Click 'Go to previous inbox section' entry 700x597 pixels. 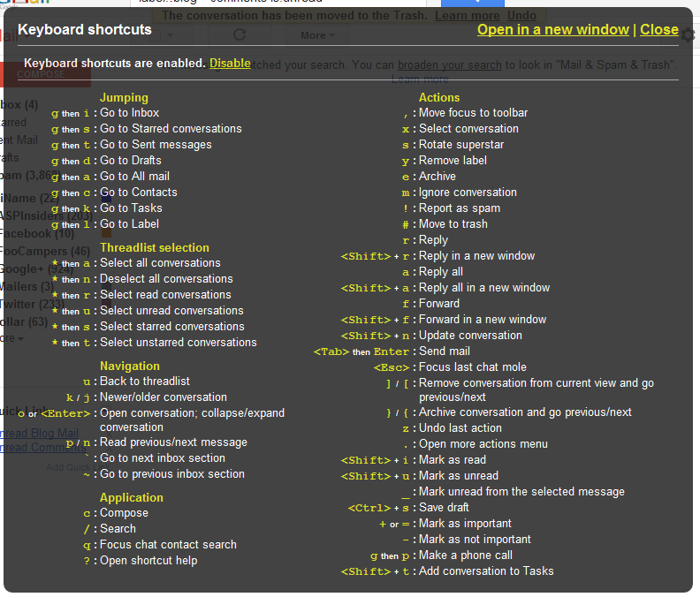(171, 474)
